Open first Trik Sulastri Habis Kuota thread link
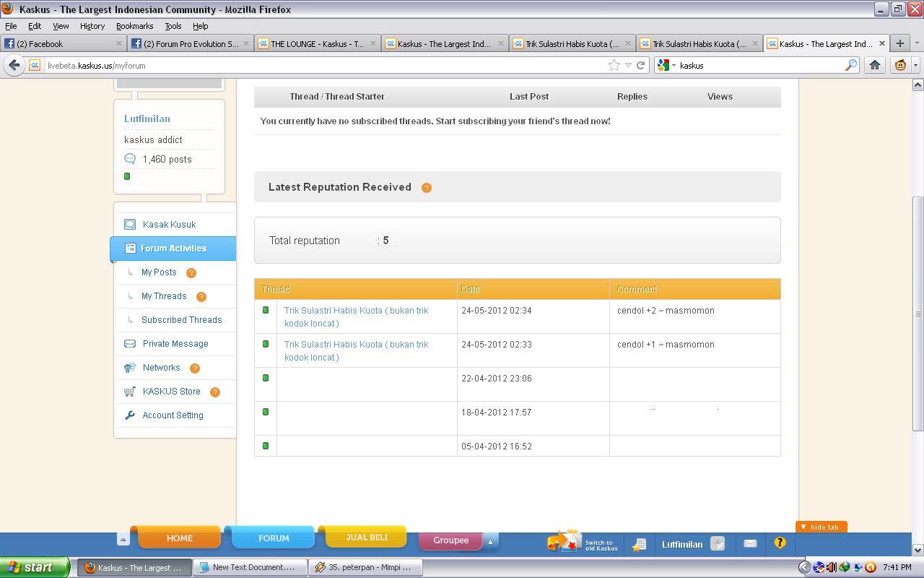 [x=356, y=316]
